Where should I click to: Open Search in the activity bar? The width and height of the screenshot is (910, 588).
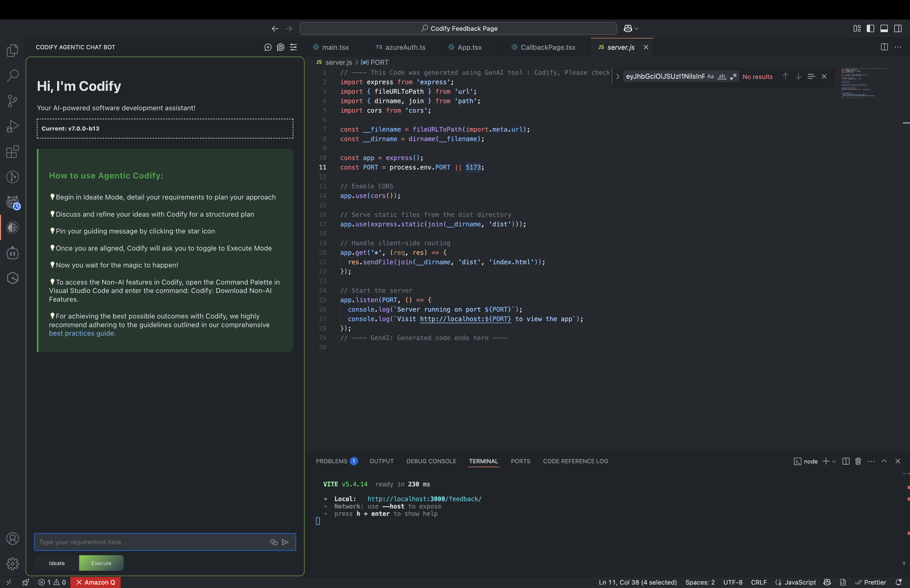point(13,76)
